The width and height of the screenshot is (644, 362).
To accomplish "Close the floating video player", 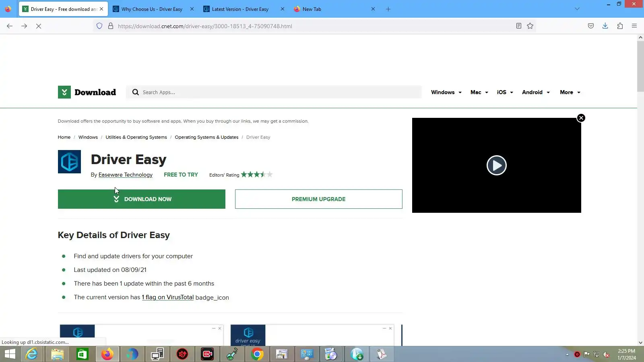I will coord(581,118).
